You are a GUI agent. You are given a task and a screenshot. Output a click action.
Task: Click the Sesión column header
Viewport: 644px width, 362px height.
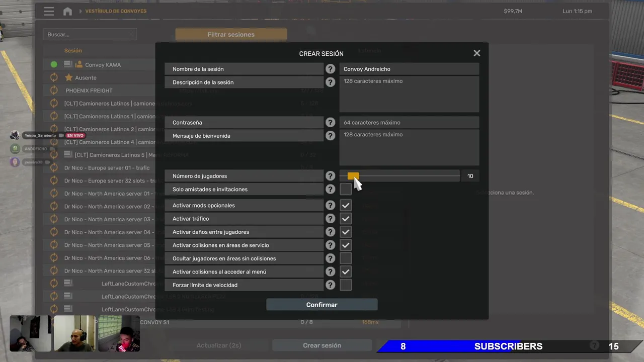click(73, 50)
